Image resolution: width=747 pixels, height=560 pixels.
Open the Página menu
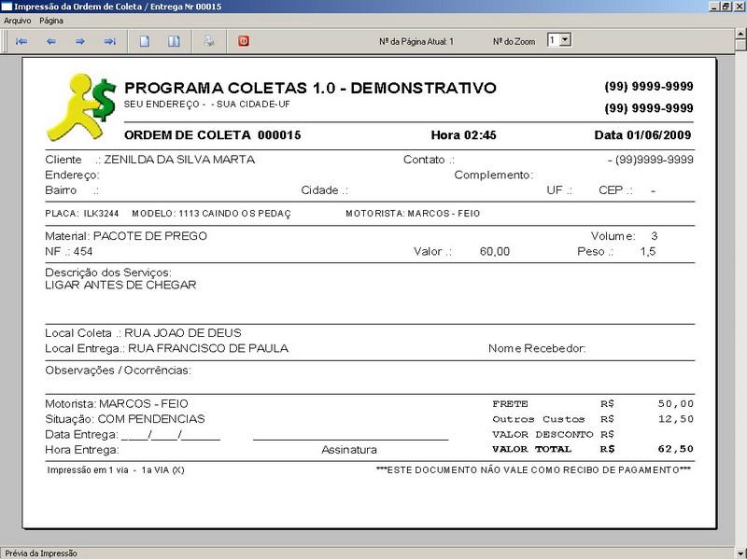[x=51, y=21]
